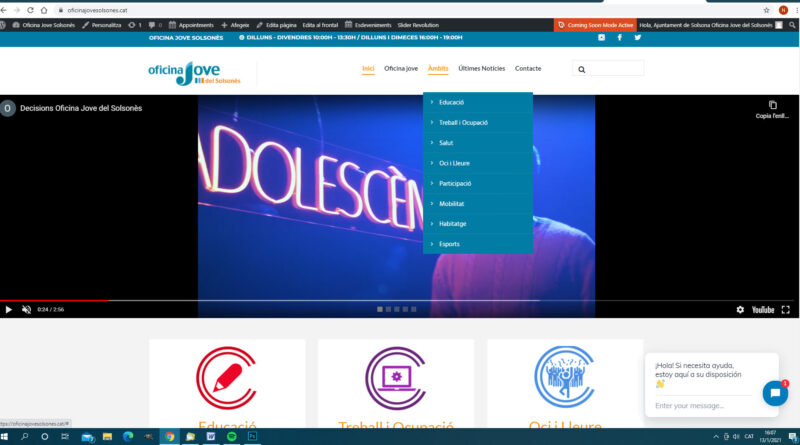The height and width of the screenshot is (445, 800).
Task: Unmute the video sound
Action: [27, 310]
